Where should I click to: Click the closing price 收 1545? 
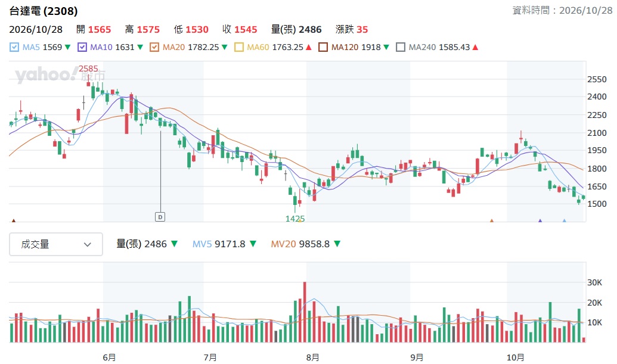[240, 29]
